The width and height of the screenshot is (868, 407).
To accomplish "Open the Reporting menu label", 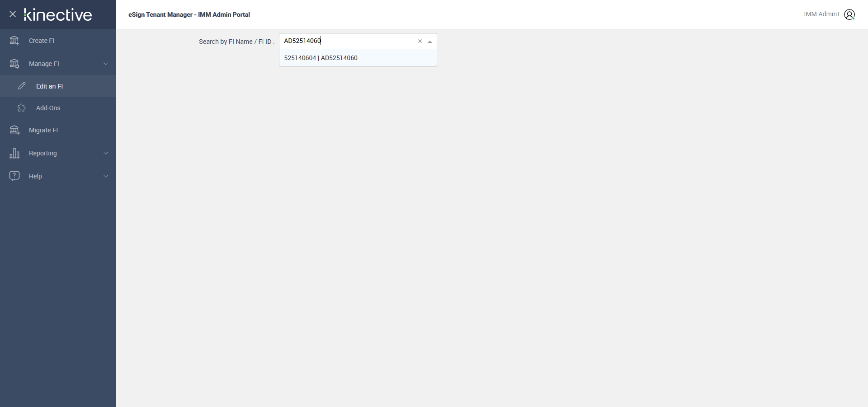I will 43,153.
